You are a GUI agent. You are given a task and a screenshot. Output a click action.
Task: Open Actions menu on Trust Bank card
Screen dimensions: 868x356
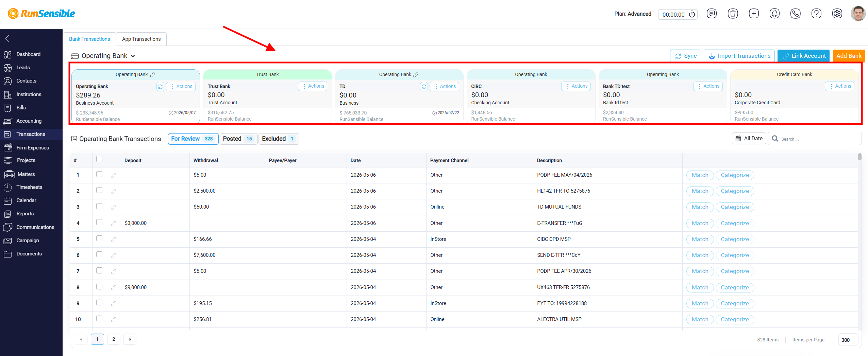pos(313,86)
